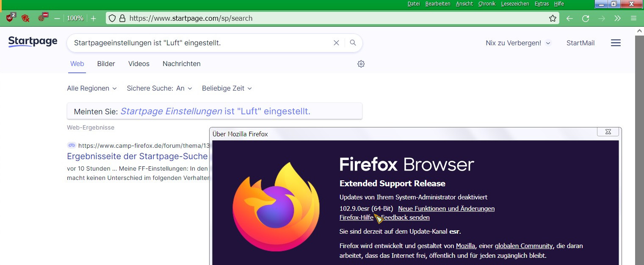The width and height of the screenshot is (644, 265).
Task: Open the Ergebnisseite der Startpage-Suche result
Action: (x=137, y=156)
